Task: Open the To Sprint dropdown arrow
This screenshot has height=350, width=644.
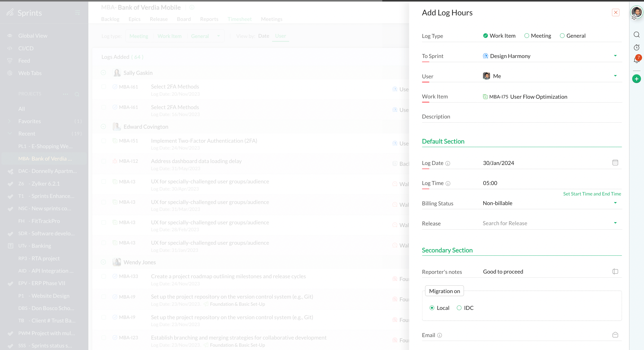Action: 615,56
